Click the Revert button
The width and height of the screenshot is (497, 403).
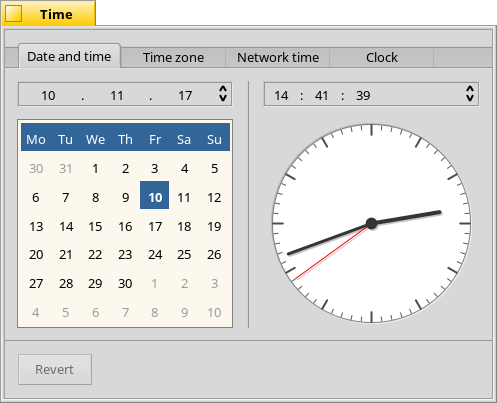(55, 369)
